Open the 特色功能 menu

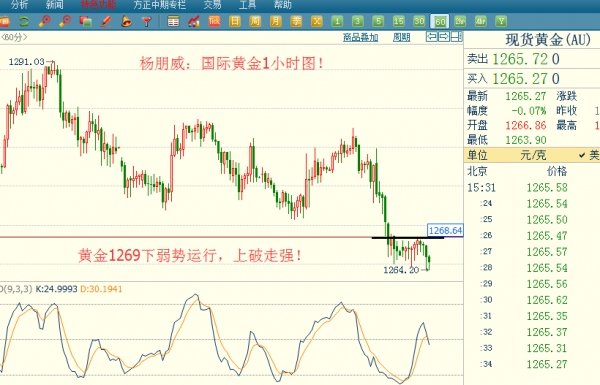[x=98, y=5]
